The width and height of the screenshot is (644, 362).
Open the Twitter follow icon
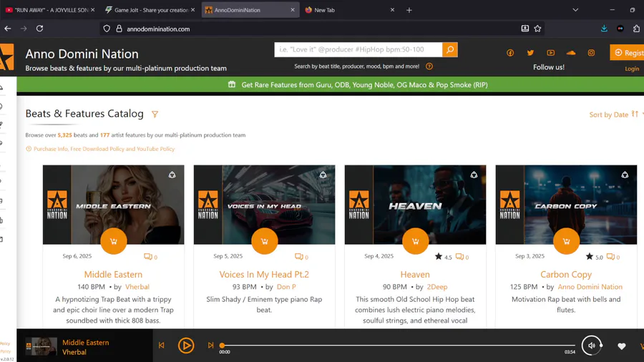[x=530, y=53]
